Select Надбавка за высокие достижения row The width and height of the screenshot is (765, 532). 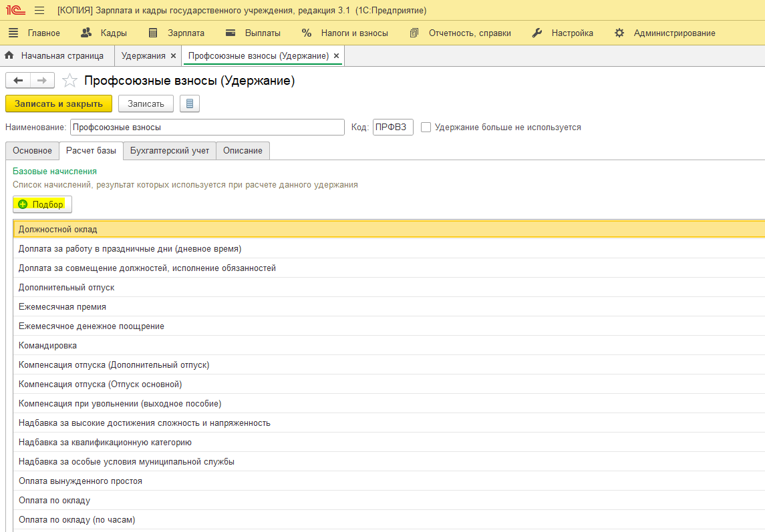(390, 423)
